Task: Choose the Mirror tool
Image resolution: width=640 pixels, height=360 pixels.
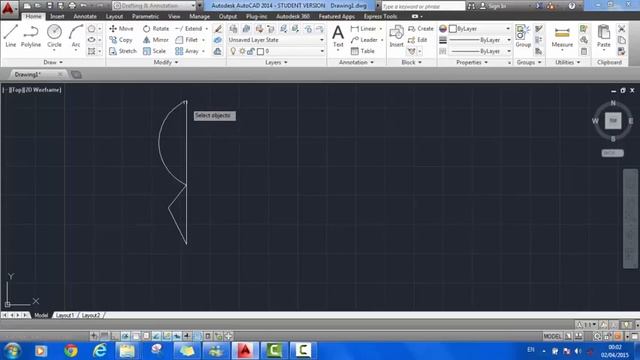Action: [156, 40]
